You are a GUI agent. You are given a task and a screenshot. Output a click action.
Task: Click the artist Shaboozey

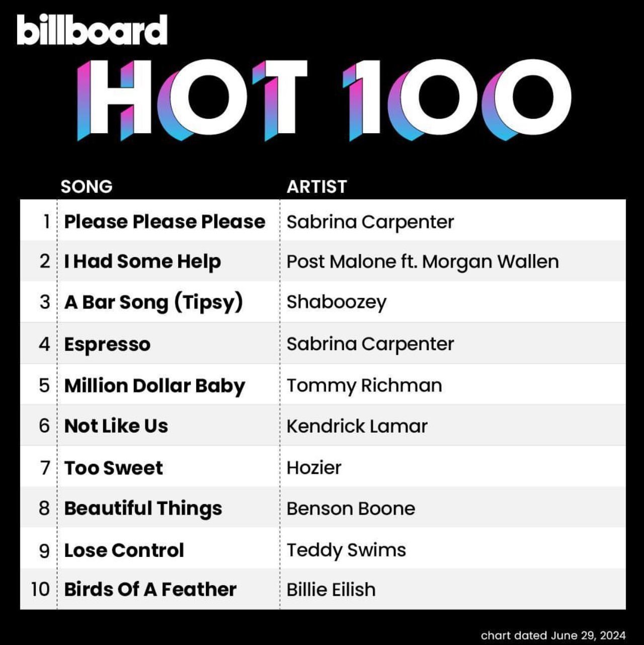click(337, 302)
